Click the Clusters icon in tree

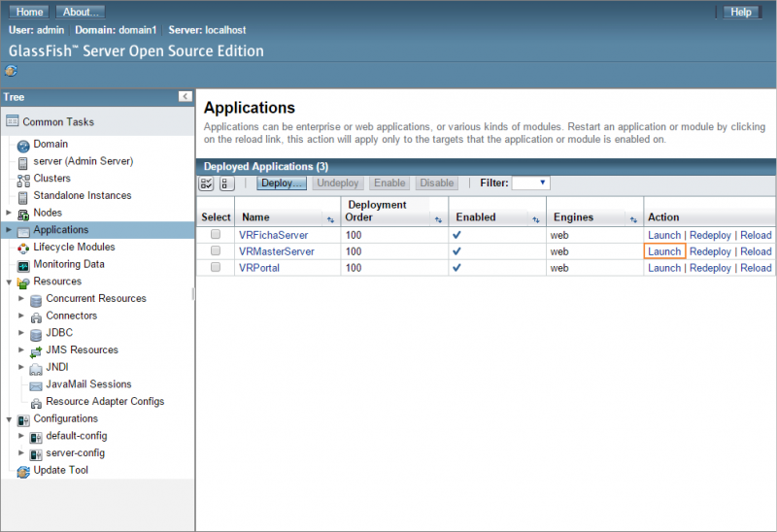click(23, 180)
